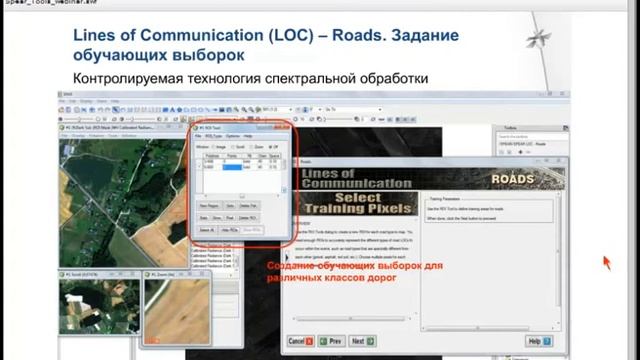Click the Toolbox search field
The height and width of the screenshot is (360, 640).
coord(531,136)
